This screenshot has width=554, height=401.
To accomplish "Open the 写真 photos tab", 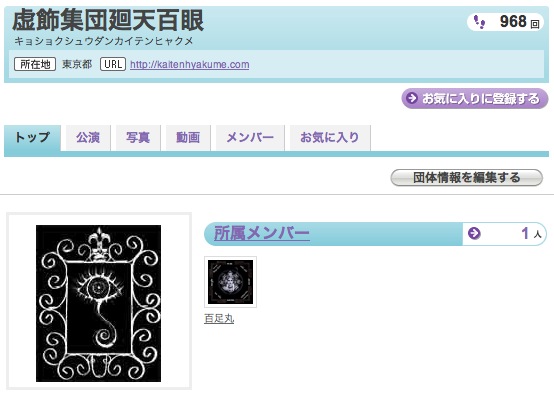I will [x=138, y=137].
